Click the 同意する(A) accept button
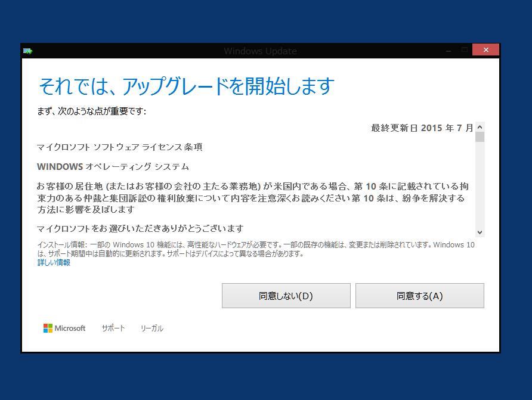 [420, 296]
